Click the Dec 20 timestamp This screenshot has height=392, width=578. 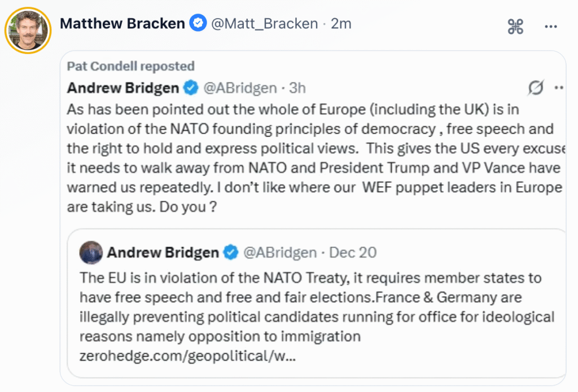352,252
